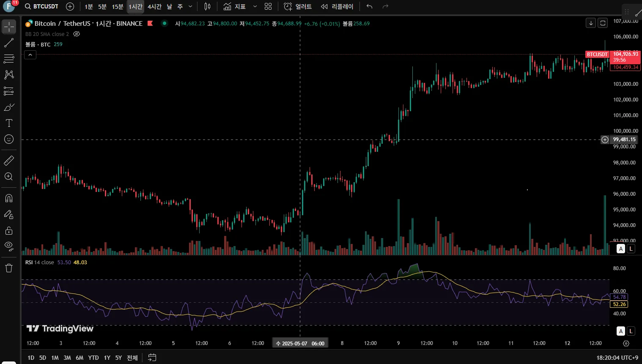Move the price pane down with arrow button
Viewport: 642px width, 364px height.
591,23
